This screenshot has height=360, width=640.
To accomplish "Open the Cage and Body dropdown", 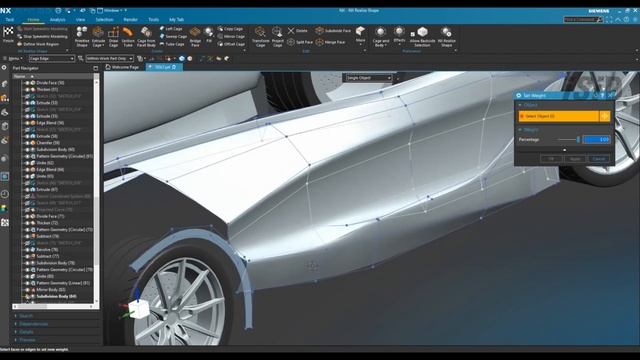I will [380, 37].
